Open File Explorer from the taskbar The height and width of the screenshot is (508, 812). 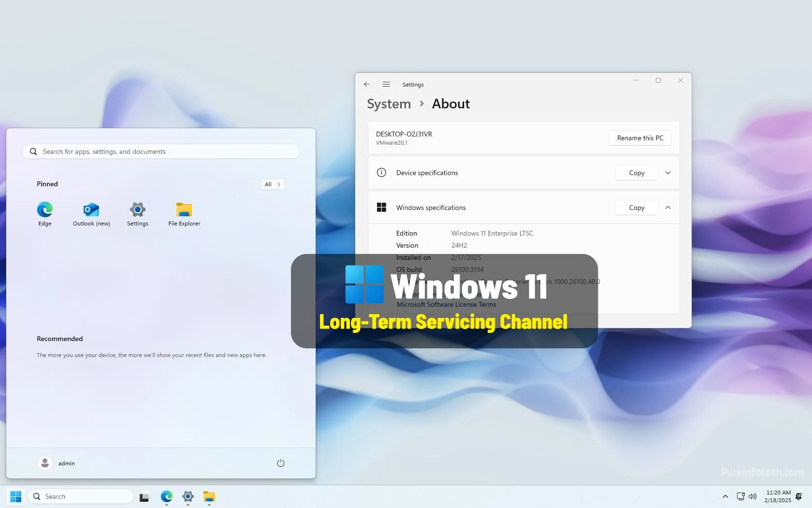(209, 497)
